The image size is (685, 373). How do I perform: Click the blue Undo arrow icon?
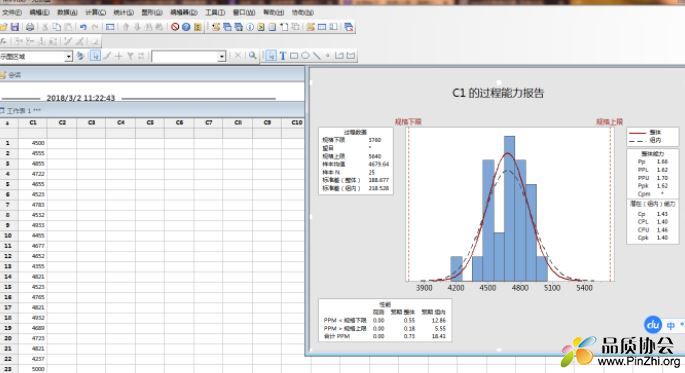83,27
